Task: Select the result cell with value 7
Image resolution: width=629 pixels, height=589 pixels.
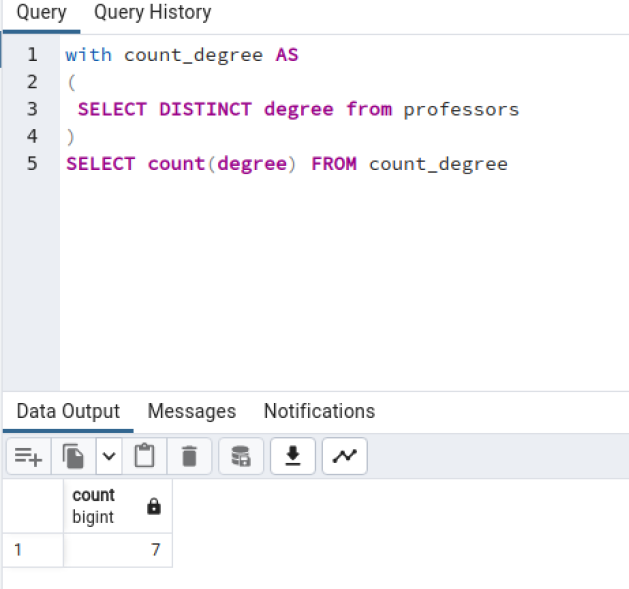Action: point(118,550)
